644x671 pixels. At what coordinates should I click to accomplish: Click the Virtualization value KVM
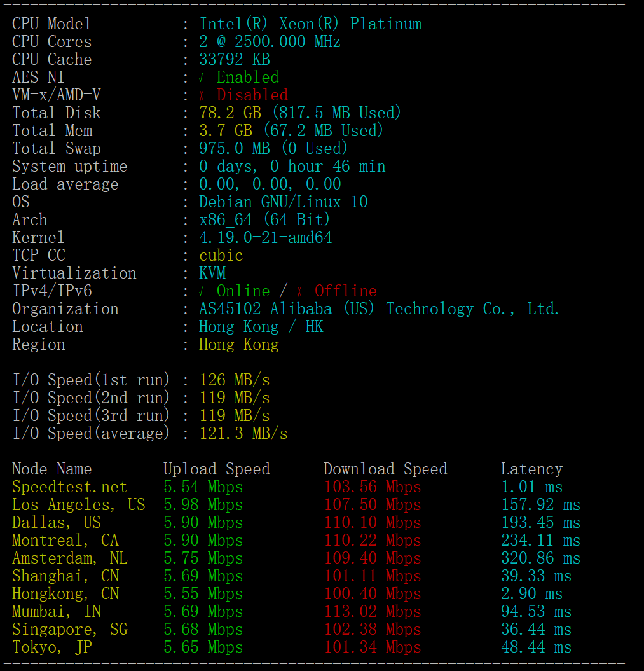pyautogui.click(x=212, y=273)
